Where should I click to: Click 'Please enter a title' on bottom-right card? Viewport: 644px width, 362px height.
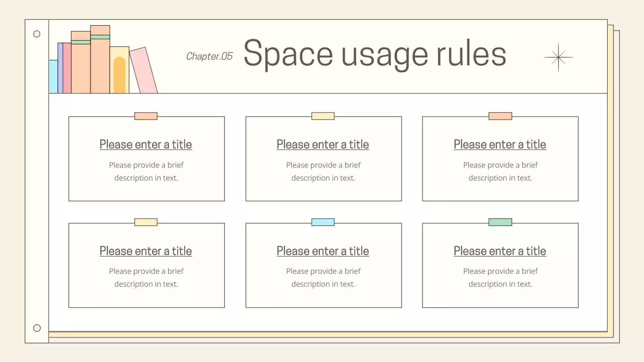pyautogui.click(x=500, y=250)
